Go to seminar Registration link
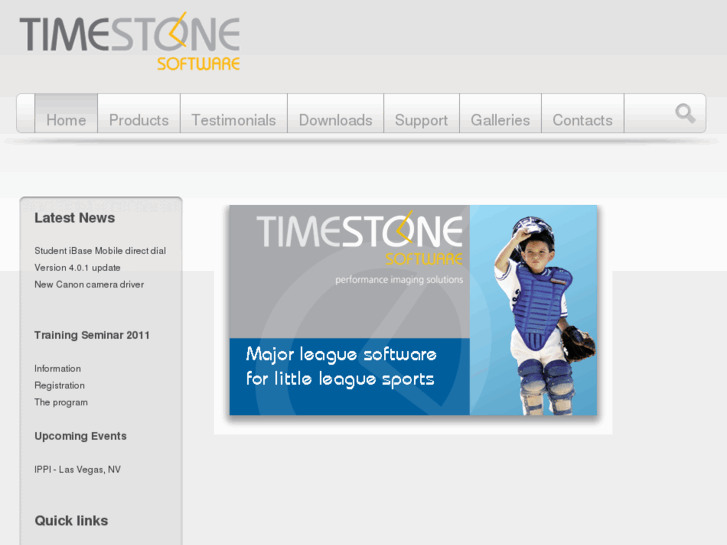Screen dimensions: 727x545 pos(59,385)
